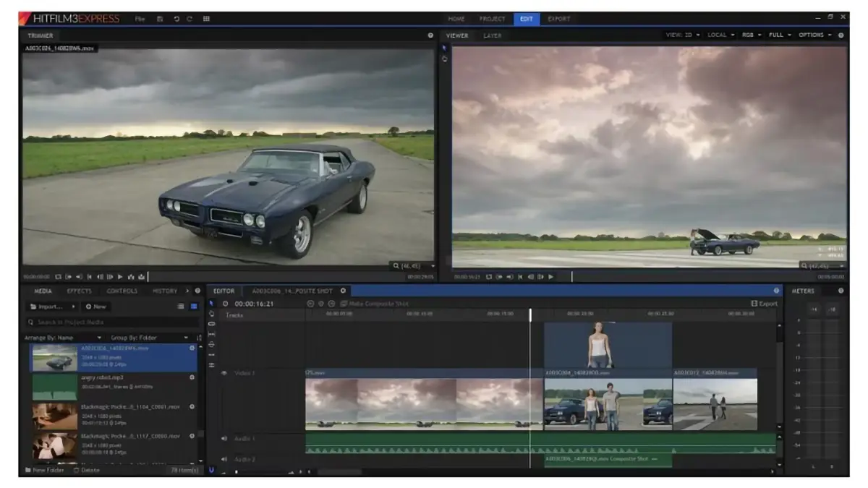The image size is (868, 488).
Task: Switch to the Layer tab
Action: pyautogui.click(x=492, y=35)
